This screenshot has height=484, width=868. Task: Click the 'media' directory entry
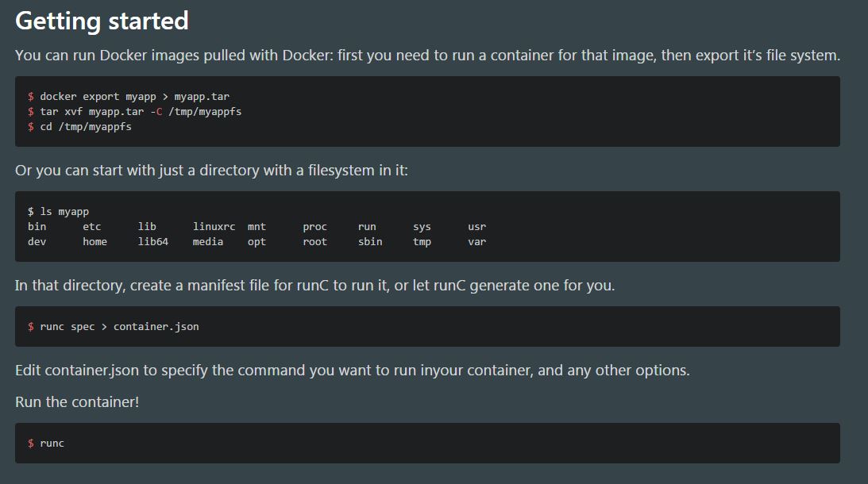(x=207, y=242)
